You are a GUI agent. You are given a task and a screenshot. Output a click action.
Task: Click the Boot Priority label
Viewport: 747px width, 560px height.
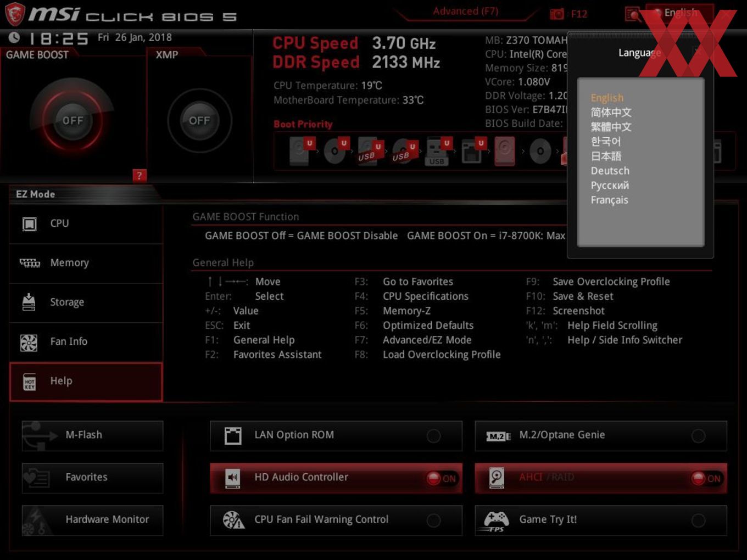coord(303,124)
